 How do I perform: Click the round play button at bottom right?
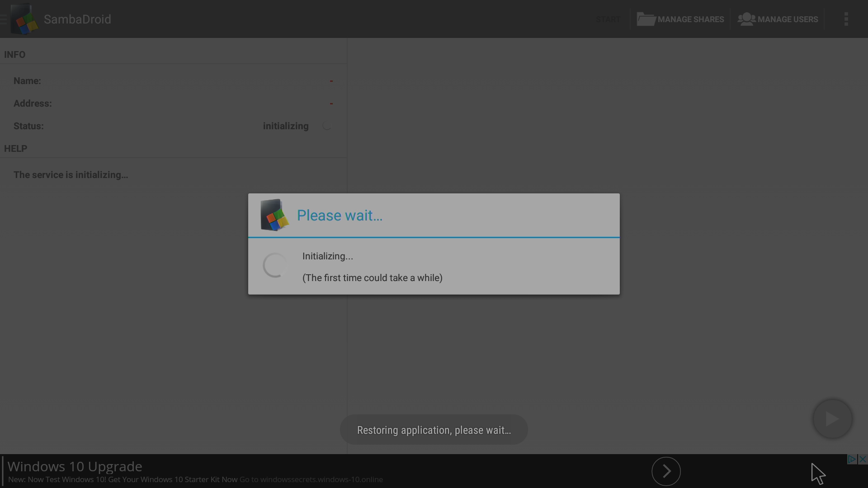click(x=832, y=419)
